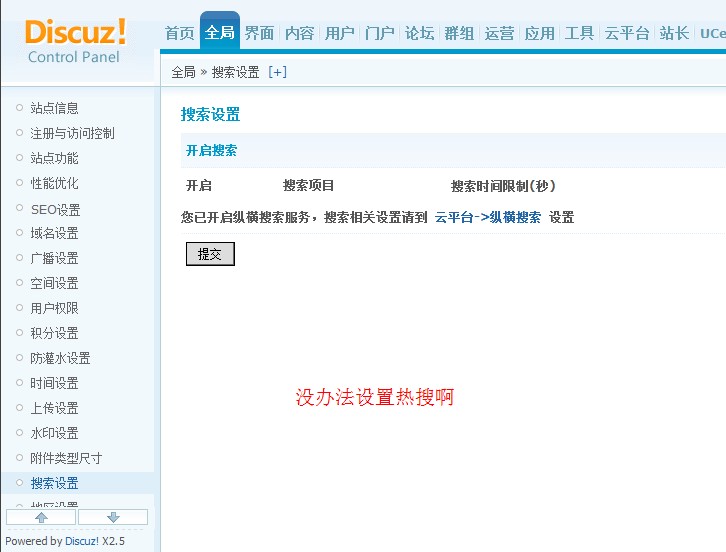Open SEO设置 in sidebar

click(56, 209)
